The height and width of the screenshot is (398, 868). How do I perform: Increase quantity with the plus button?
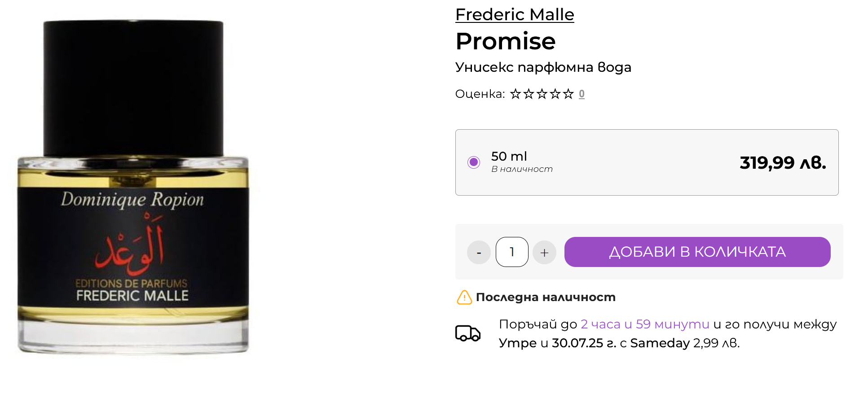pyautogui.click(x=544, y=252)
